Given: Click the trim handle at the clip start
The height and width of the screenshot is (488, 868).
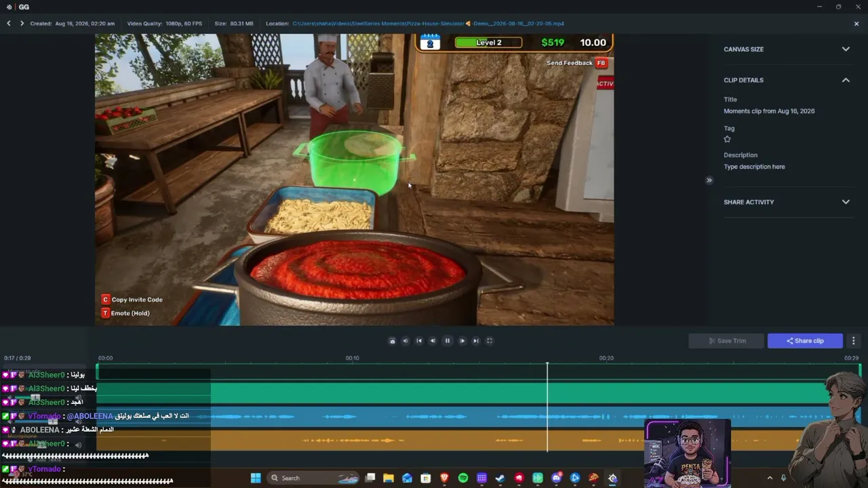Looking at the screenshot, I should (x=98, y=371).
